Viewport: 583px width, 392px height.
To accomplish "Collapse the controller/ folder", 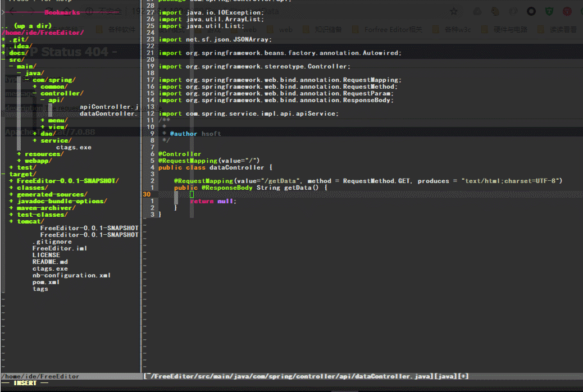I will pyautogui.click(x=62, y=93).
